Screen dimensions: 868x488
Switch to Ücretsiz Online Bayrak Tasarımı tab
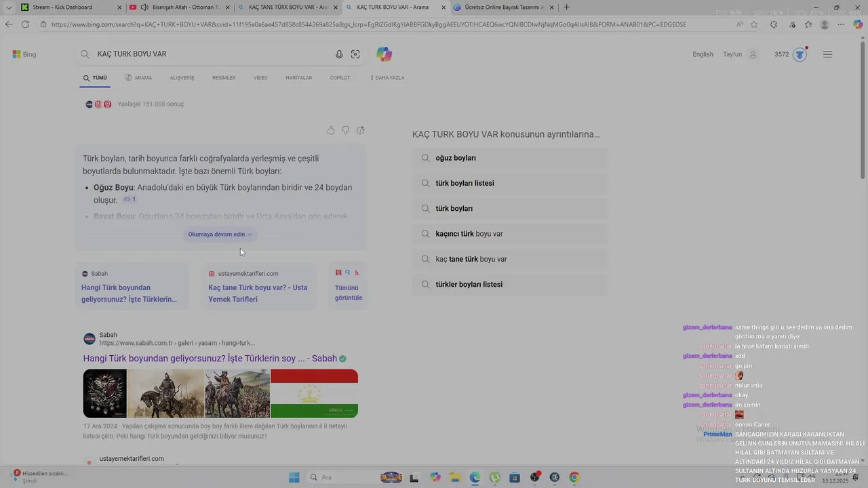point(504,7)
